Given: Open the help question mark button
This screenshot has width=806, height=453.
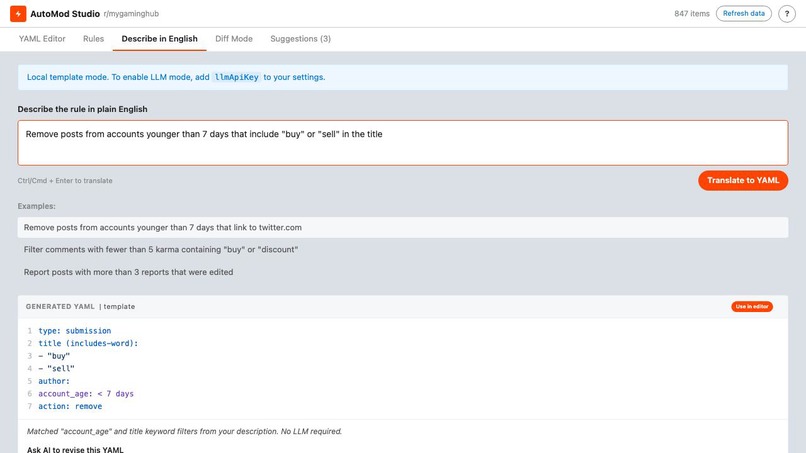Looking at the screenshot, I should tap(786, 14).
